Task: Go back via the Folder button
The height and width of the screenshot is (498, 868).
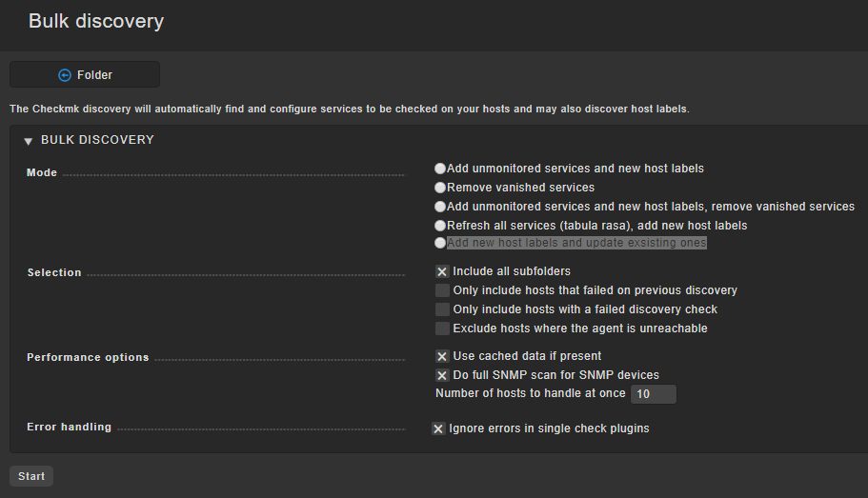Action: pyautogui.click(x=85, y=74)
